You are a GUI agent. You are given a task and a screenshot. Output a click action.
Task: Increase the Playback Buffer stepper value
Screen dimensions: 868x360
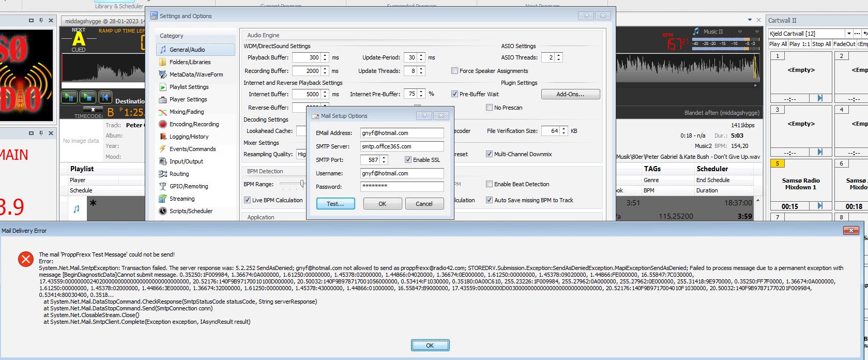tap(325, 55)
